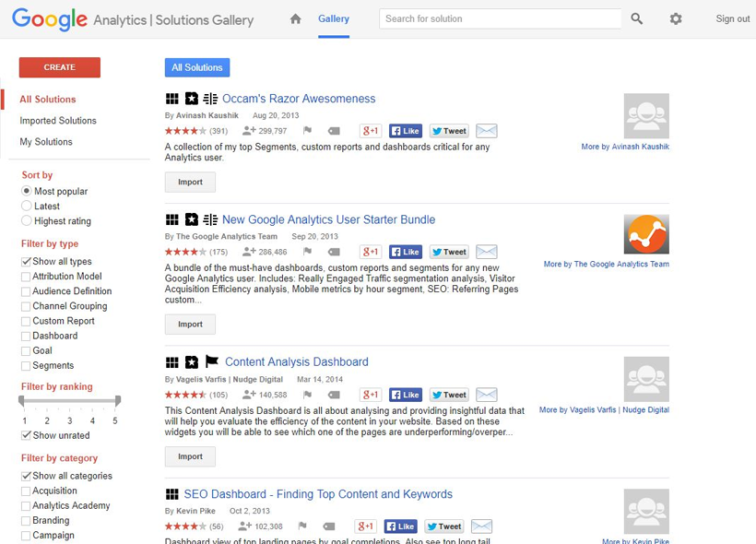Tweet the SEO Dashboard solution

point(444,526)
